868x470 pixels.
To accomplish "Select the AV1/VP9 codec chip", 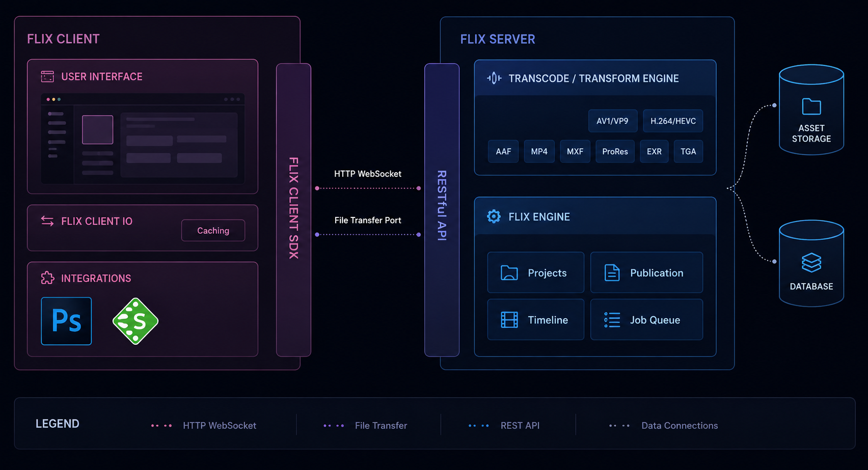I will [612, 121].
